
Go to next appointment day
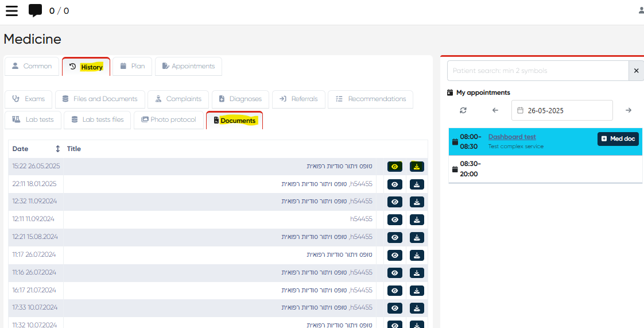(x=629, y=110)
